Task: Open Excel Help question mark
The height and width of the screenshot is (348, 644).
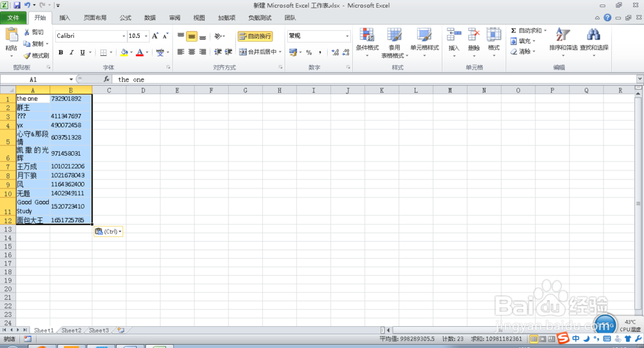Action: tap(607, 17)
